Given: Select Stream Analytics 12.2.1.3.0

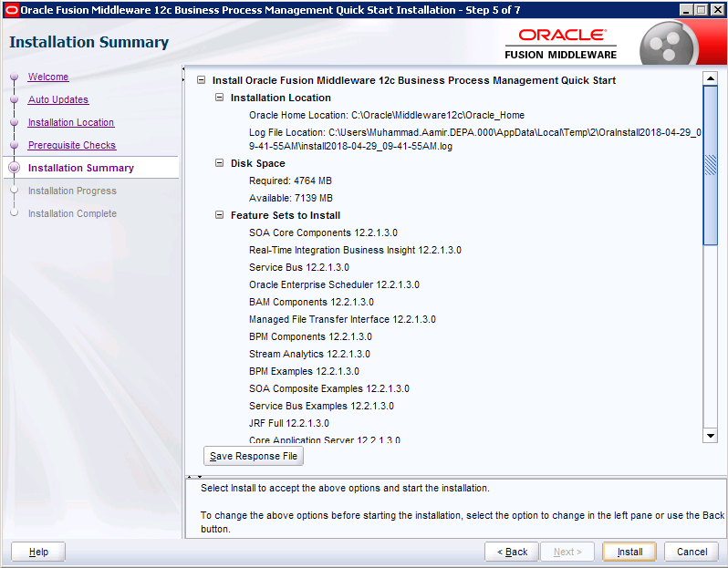Looking at the screenshot, I should tap(309, 354).
